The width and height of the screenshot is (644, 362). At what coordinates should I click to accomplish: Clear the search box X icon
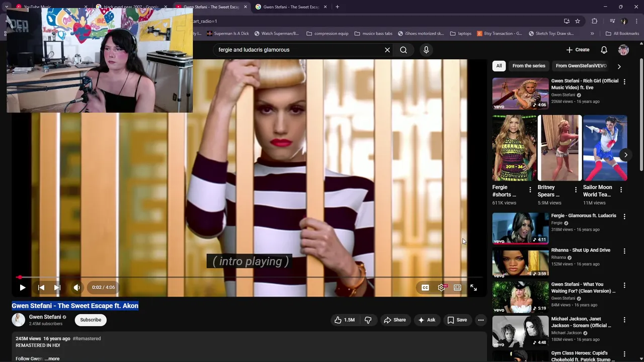pyautogui.click(x=387, y=50)
